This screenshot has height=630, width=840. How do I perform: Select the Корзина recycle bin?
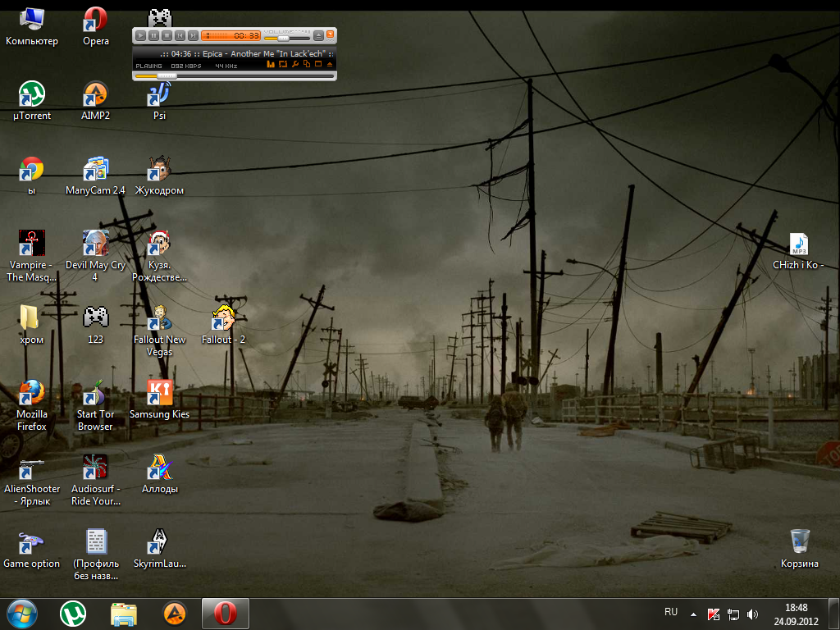coord(799,549)
